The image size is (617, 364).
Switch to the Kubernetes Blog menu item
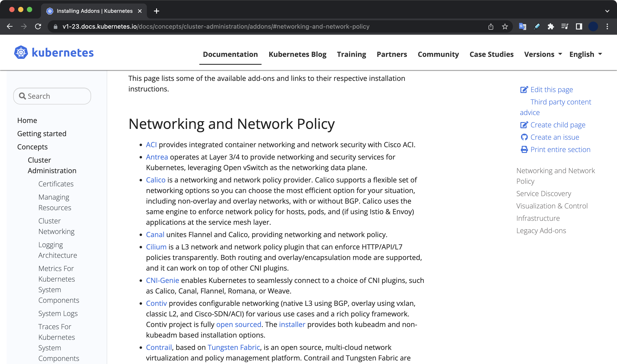298,54
